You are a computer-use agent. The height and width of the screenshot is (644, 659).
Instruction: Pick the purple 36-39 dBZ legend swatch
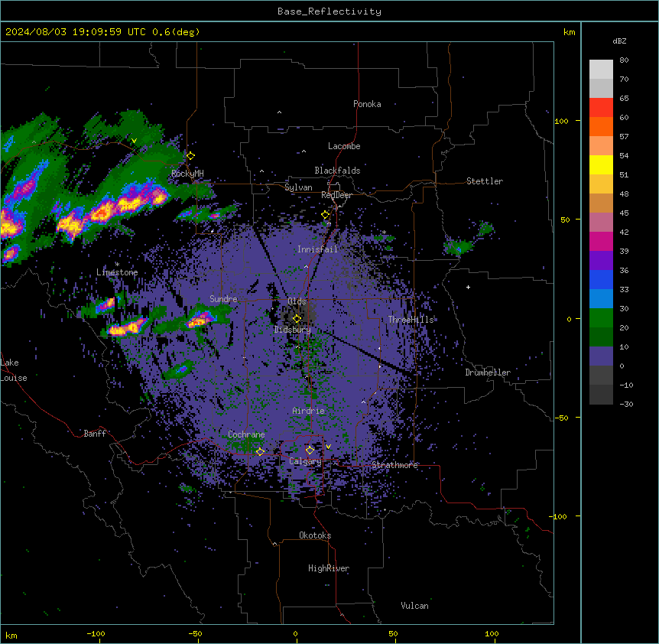[x=601, y=261]
